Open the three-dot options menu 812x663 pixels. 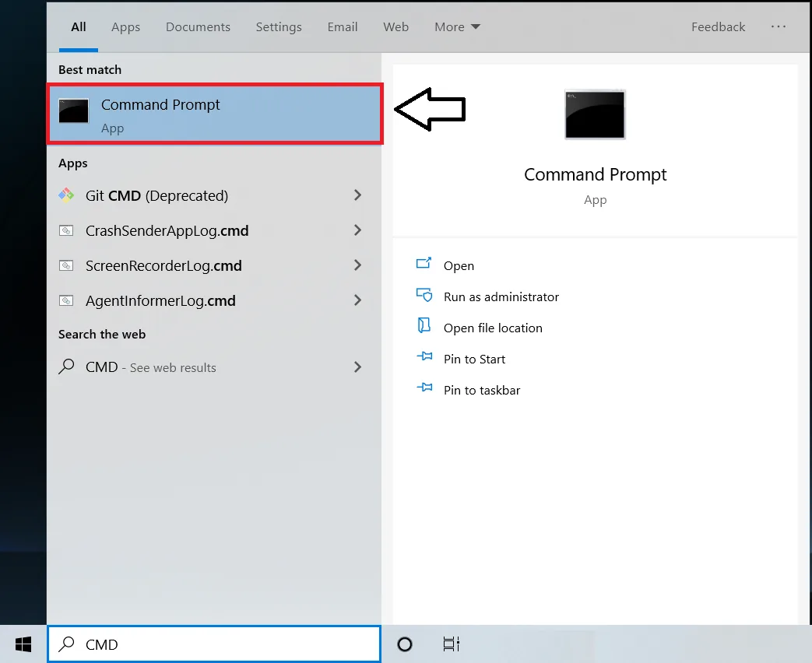coord(779,26)
